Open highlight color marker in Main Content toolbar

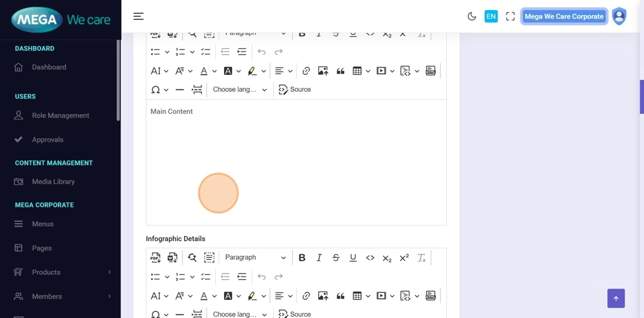point(251,71)
